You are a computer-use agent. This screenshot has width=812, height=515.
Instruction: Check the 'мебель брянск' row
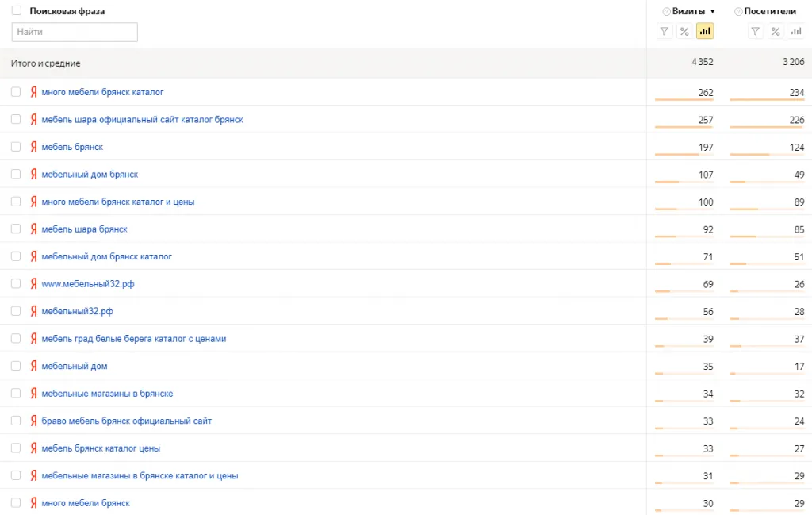[16, 147]
